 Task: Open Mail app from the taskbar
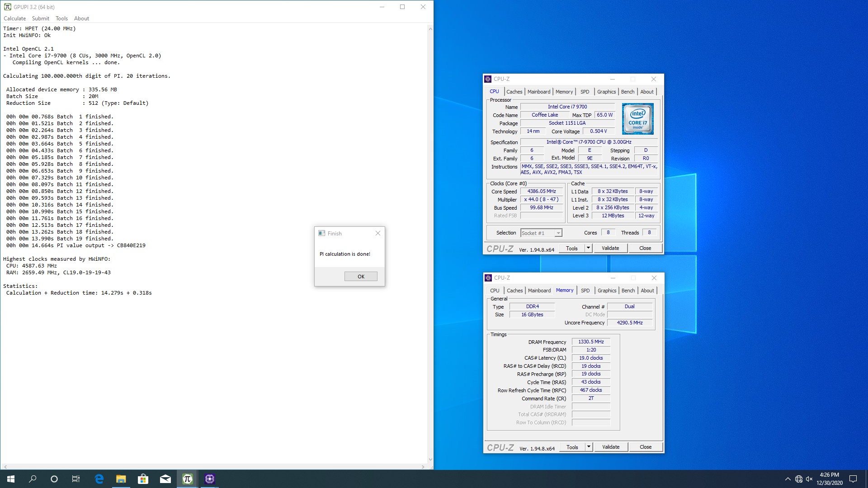165,479
